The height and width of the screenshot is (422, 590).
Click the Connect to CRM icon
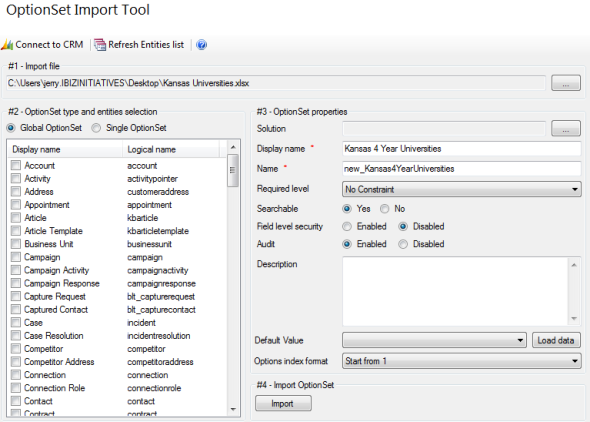[x=7, y=45]
